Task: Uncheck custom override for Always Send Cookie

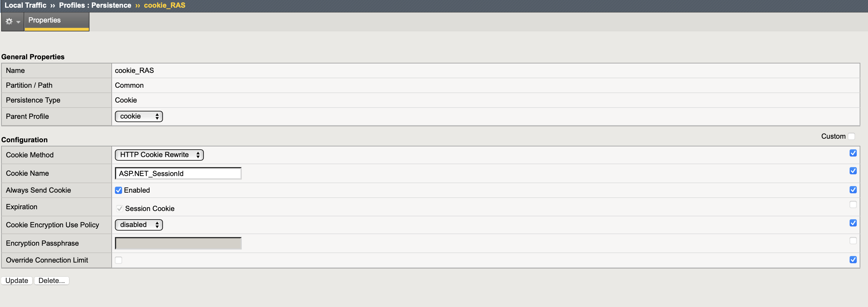Action: tap(853, 190)
